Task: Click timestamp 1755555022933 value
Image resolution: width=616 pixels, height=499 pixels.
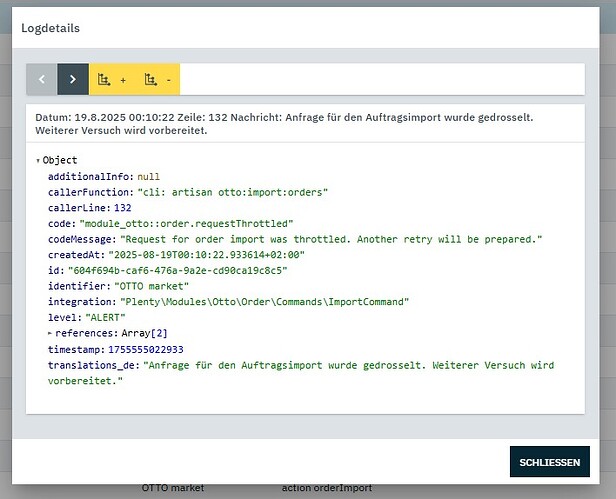Action: click(146, 349)
